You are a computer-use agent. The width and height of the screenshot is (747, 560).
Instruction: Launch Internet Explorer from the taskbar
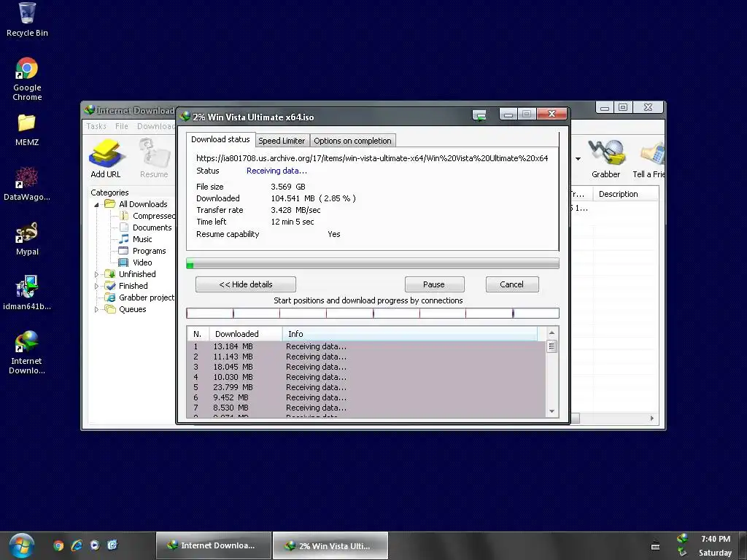click(x=77, y=545)
